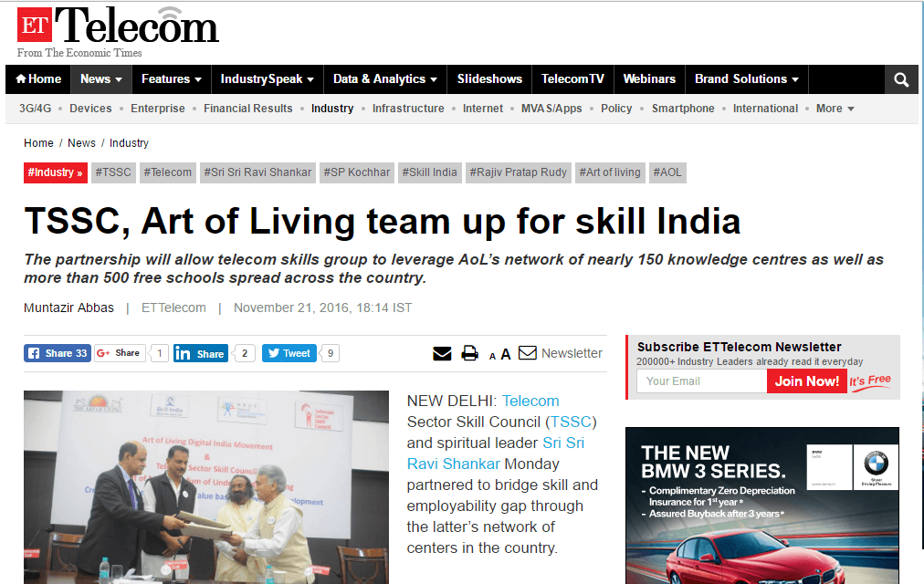Click #Rajiv Pratap Rudy tag
924x584 pixels.
point(518,172)
